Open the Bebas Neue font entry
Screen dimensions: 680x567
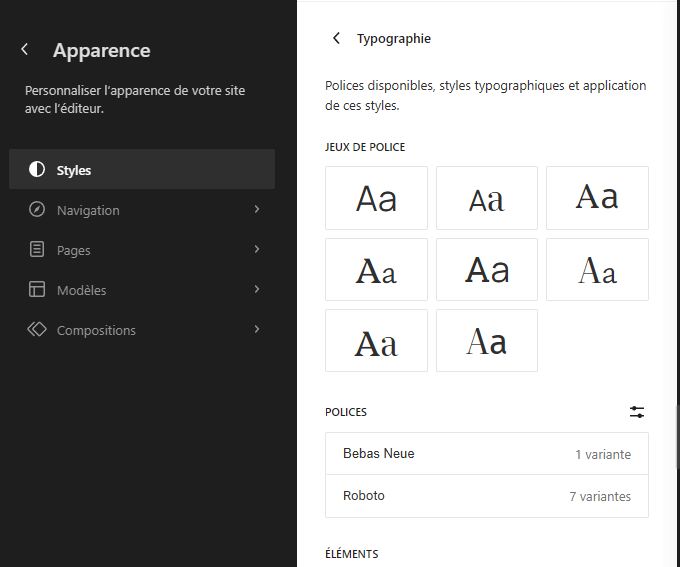tap(486, 454)
